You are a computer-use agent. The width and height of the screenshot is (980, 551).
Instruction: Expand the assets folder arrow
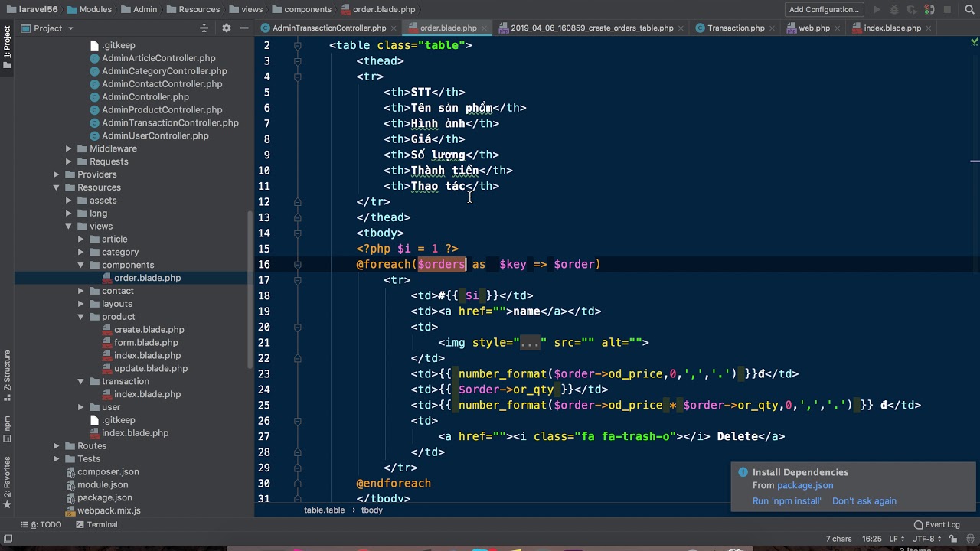[68, 201]
